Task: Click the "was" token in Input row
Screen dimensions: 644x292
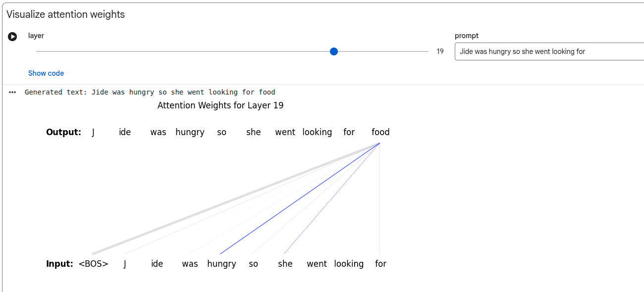Action: [x=190, y=264]
